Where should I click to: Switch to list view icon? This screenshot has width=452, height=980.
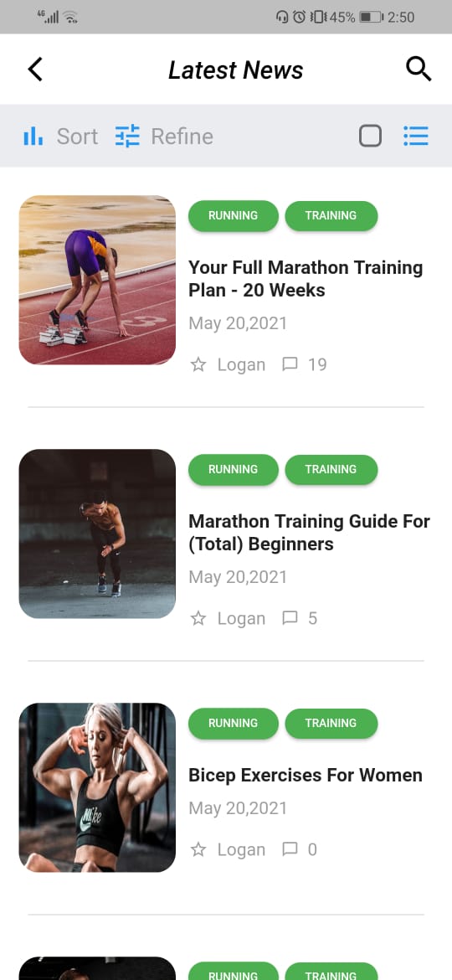coord(416,136)
